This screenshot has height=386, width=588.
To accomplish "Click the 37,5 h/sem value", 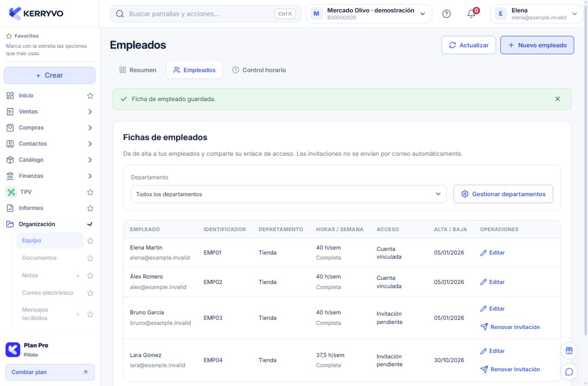I will point(330,355).
